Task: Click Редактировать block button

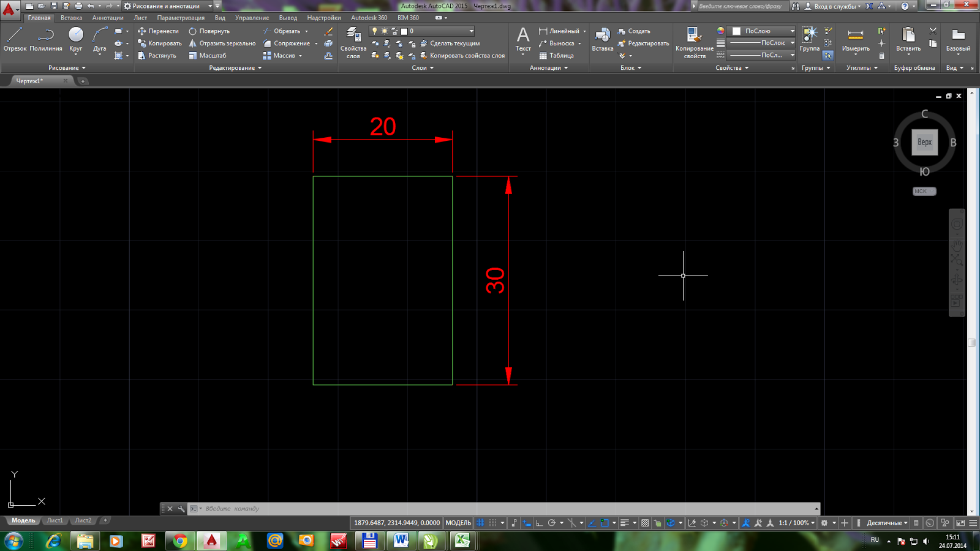Action: click(x=643, y=43)
